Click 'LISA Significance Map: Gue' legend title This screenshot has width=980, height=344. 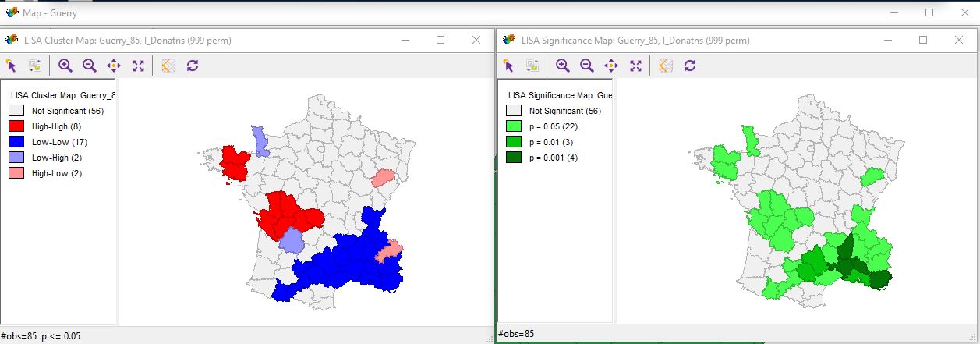(x=560, y=95)
